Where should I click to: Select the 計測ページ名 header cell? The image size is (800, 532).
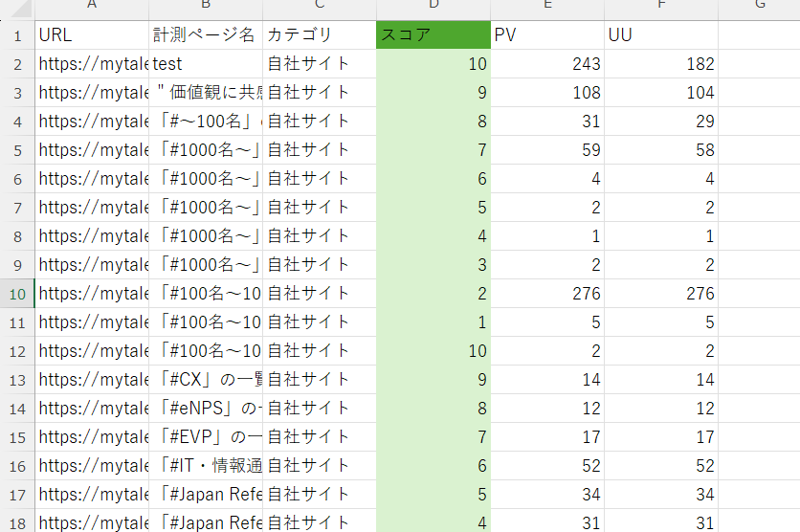(205, 35)
